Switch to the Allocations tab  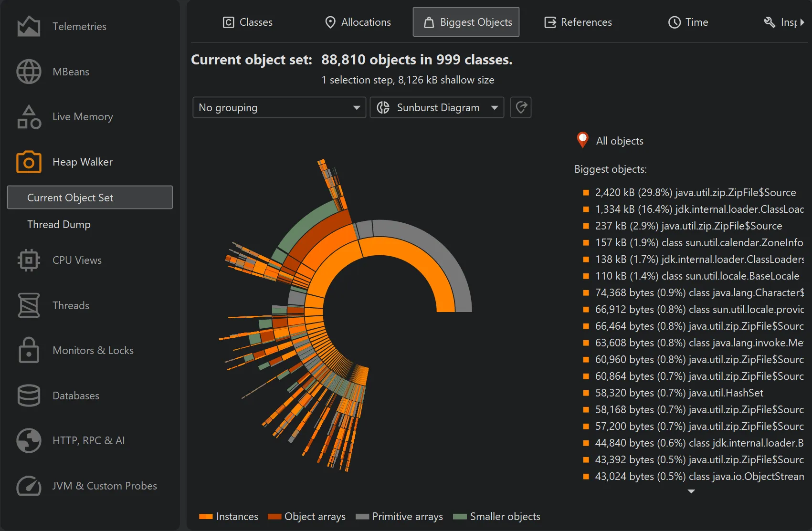click(x=358, y=22)
